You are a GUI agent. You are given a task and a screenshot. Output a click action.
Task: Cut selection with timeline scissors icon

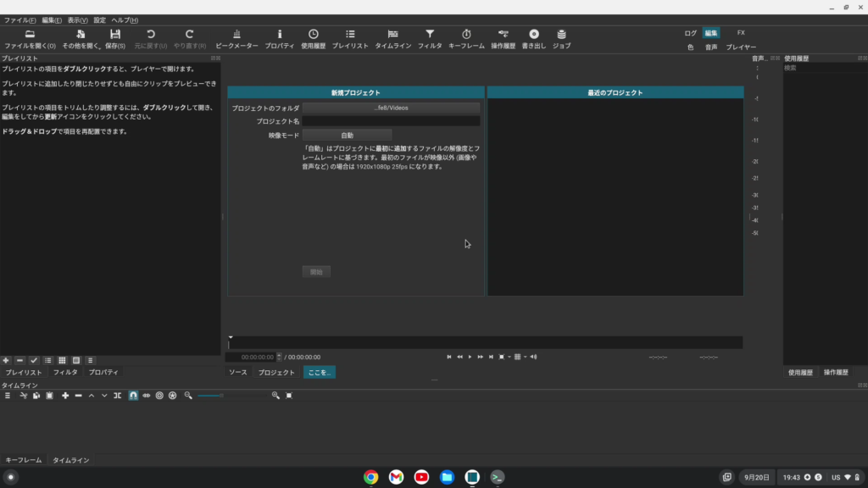point(23,396)
